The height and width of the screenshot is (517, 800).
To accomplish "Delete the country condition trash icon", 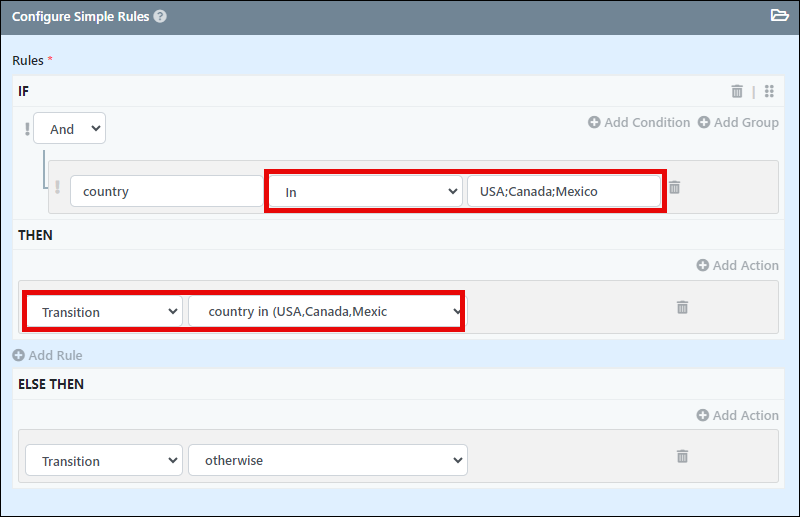I will pyautogui.click(x=674, y=187).
